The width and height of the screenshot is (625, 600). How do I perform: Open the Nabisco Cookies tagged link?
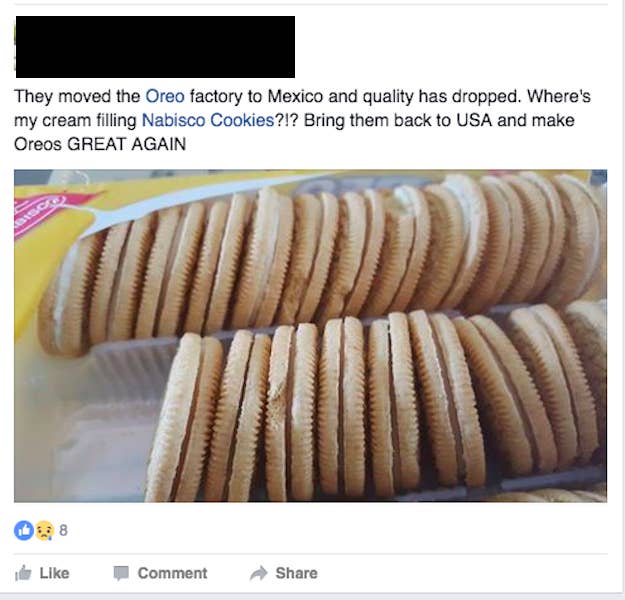(x=208, y=120)
